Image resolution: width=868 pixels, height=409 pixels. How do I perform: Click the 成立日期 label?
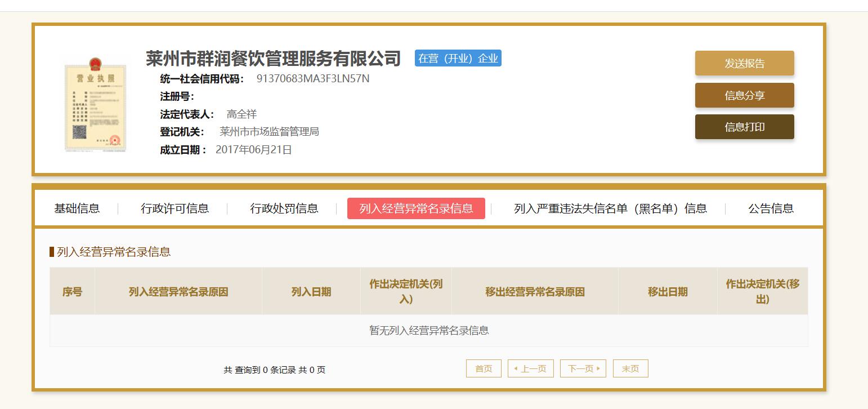(x=183, y=150)
